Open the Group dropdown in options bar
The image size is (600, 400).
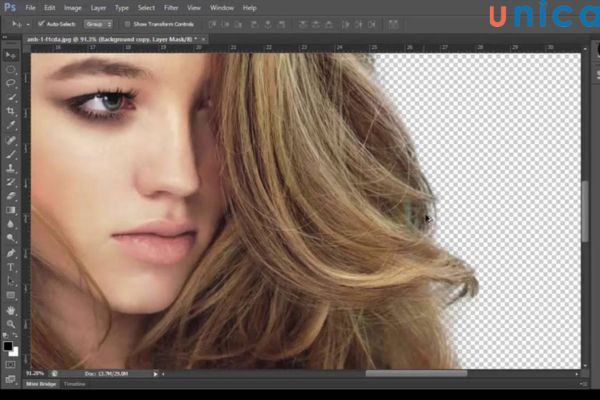[x=98, y=23]
